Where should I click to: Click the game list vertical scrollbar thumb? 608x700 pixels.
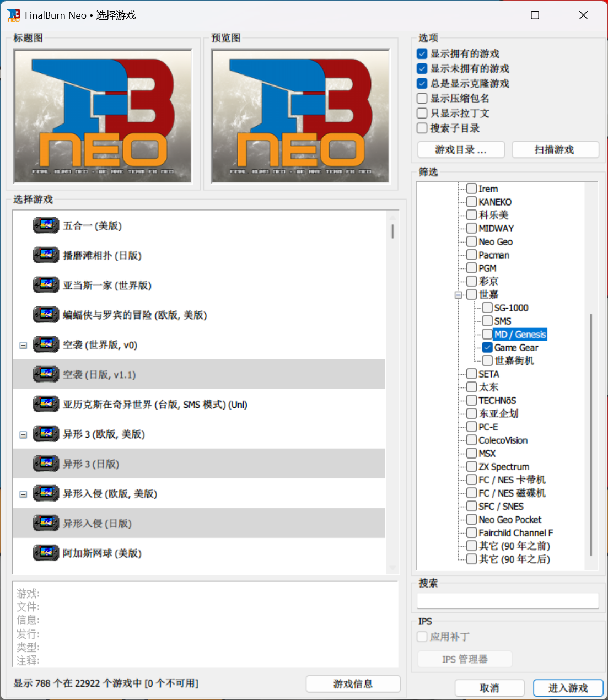[392, 231]
